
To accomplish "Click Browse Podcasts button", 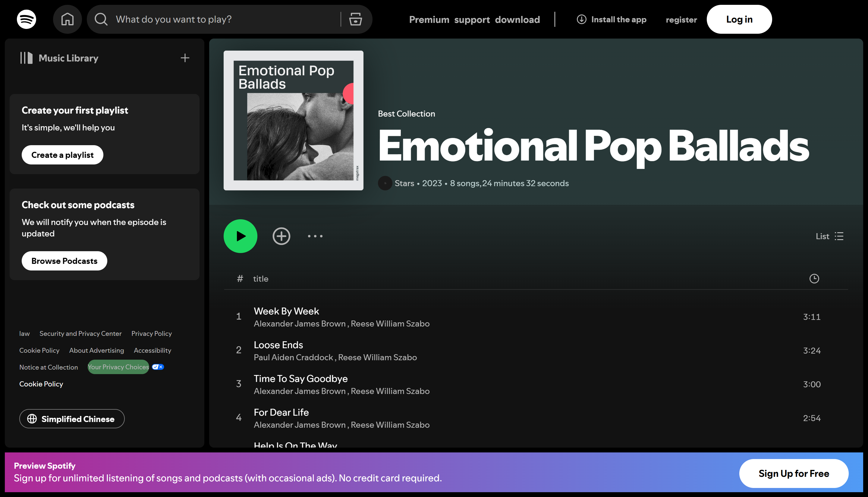I will [x=64, y=261].
